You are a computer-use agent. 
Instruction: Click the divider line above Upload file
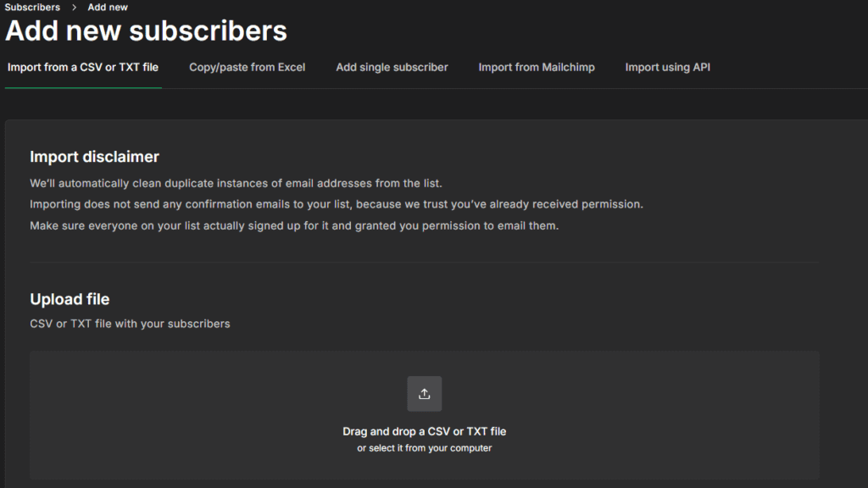click(x=424, y=263)
